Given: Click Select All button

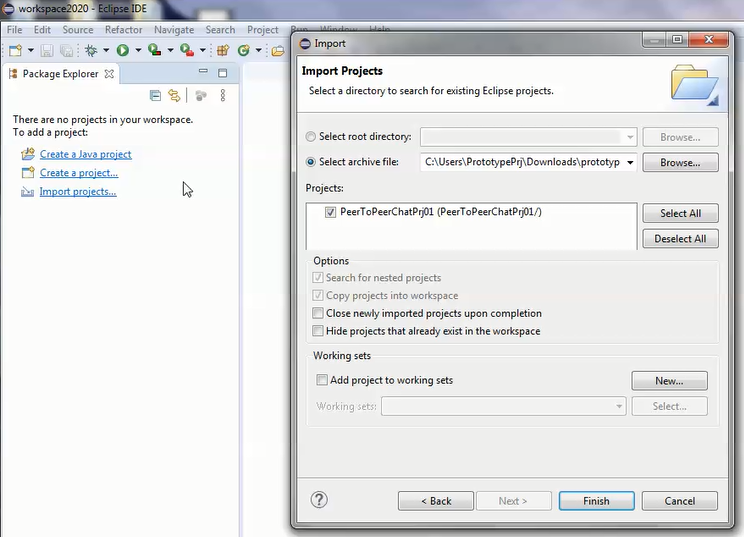Looking at the screenshot, I should 680,213.
